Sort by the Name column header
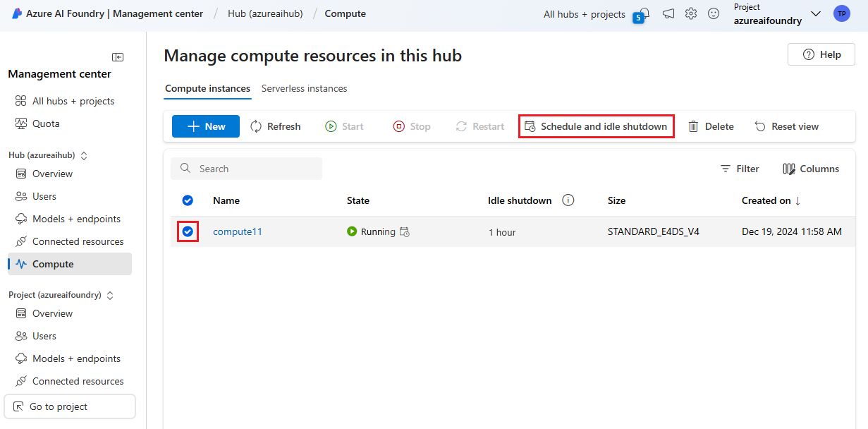Screen dimensions: 868x429 [226, 200]
